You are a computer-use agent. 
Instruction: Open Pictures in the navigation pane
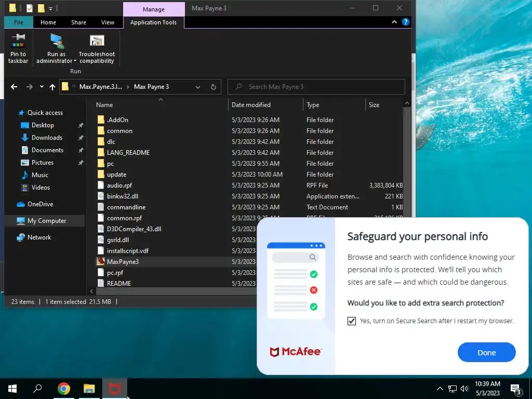tap(43, 163)
